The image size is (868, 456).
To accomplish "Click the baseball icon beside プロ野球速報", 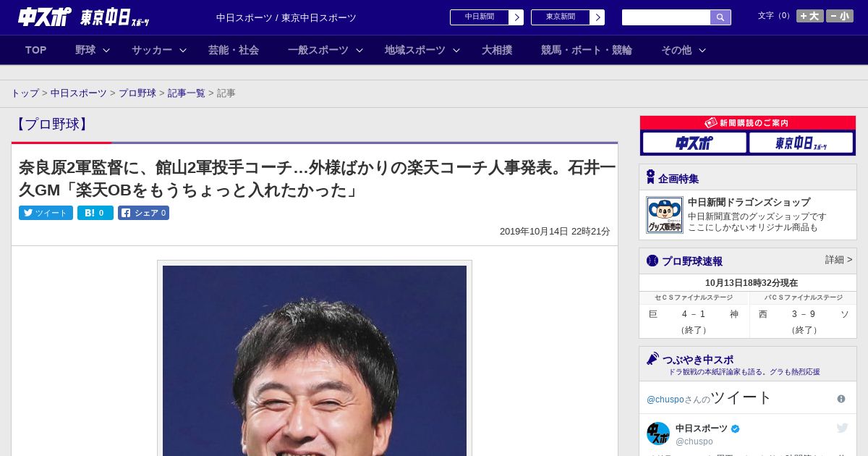I will tap(652, 261).
